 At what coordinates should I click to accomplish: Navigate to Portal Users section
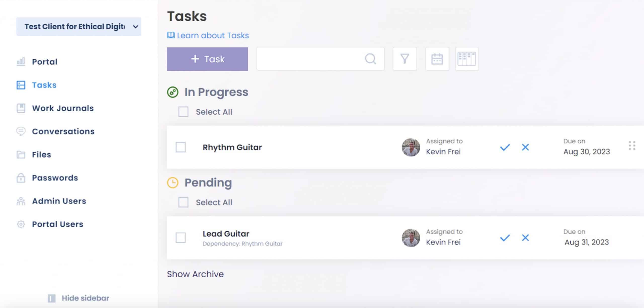click(x=58, y=224)
